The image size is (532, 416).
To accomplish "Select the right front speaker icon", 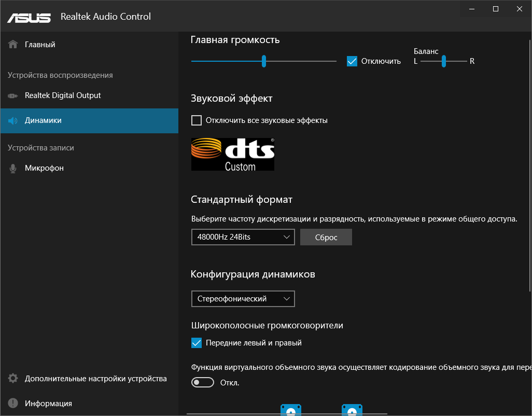I will 352,410.
